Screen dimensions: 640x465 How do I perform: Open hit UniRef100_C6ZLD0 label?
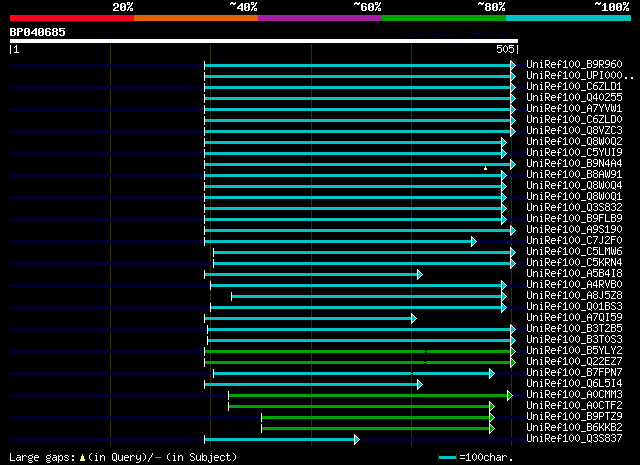pyautogui.click(x=574, y=119)
